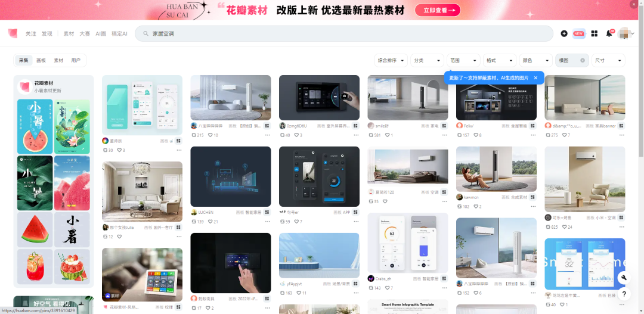Open the 场景/背景 board link
Viewport: 644px width, 314px height.
pyautogui.click(x=340, y=284)
